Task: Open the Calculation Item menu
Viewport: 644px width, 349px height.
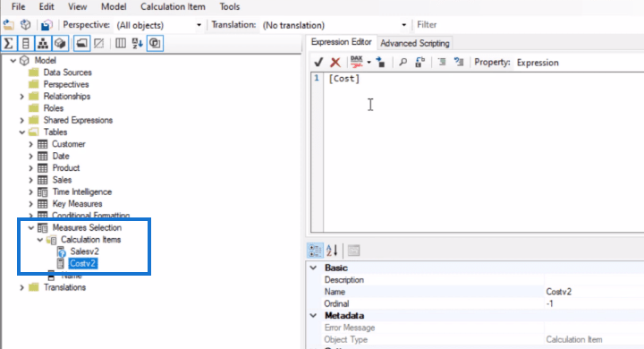Action: point(173,6)
